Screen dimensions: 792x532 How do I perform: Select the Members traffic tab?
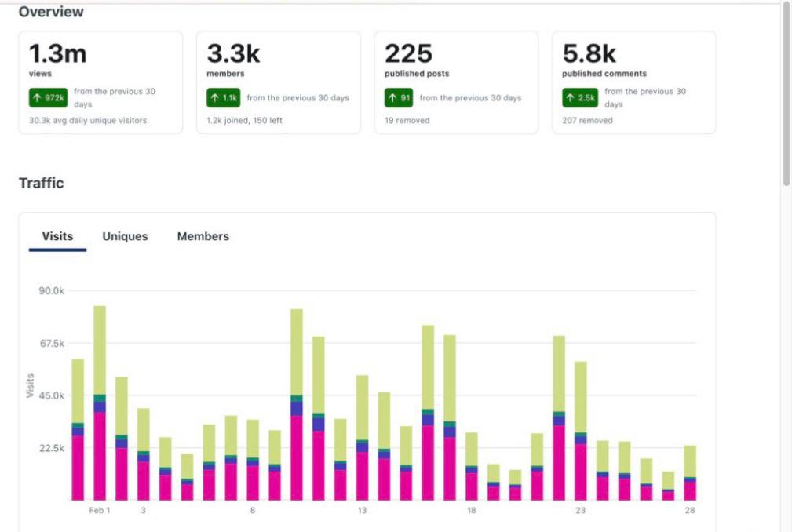point(203,236)
